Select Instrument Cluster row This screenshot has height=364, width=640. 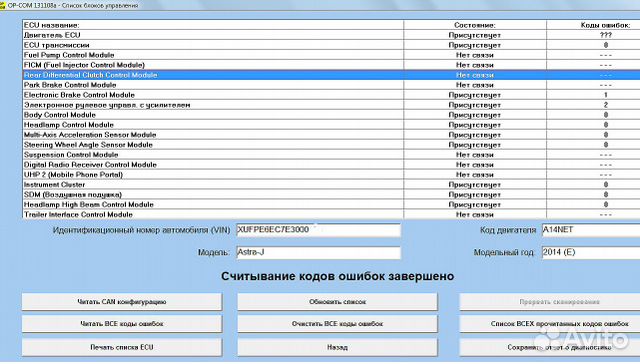[x=331, y=185]
